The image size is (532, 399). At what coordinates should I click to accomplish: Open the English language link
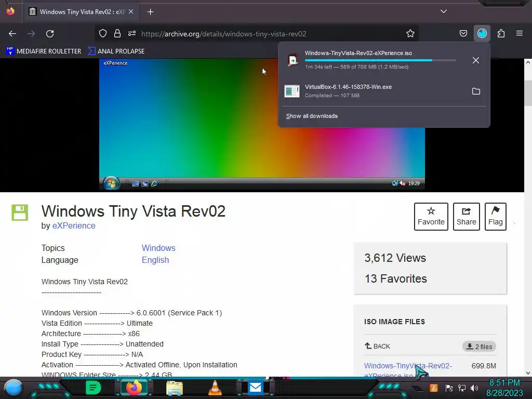coord(155,260)
